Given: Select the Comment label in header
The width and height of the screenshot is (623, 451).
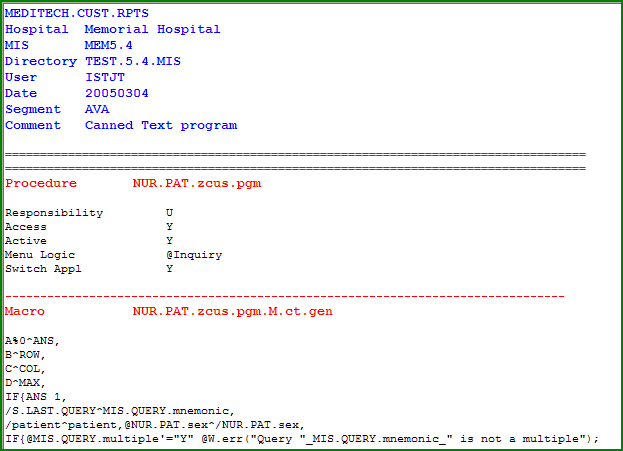Looking at the screenshot, I should [x=33, y=125].
